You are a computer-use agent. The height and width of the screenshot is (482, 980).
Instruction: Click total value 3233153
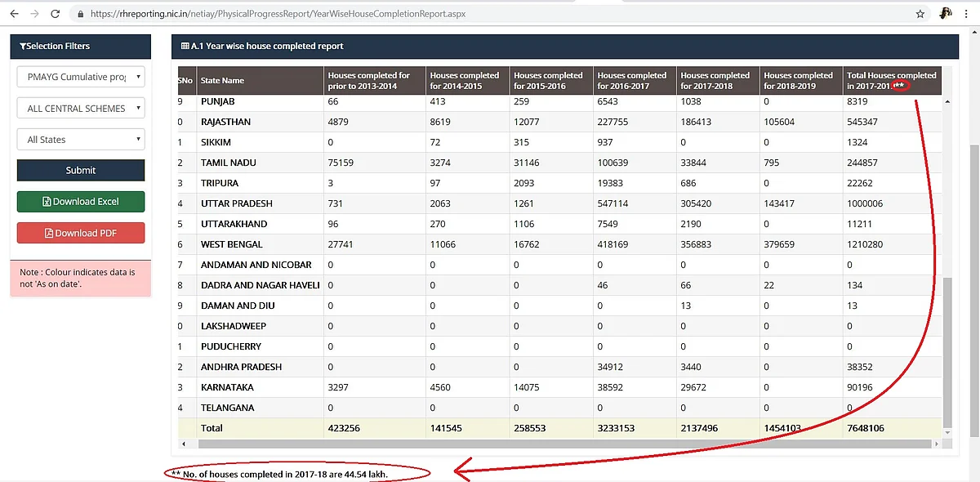pos(615,428)
